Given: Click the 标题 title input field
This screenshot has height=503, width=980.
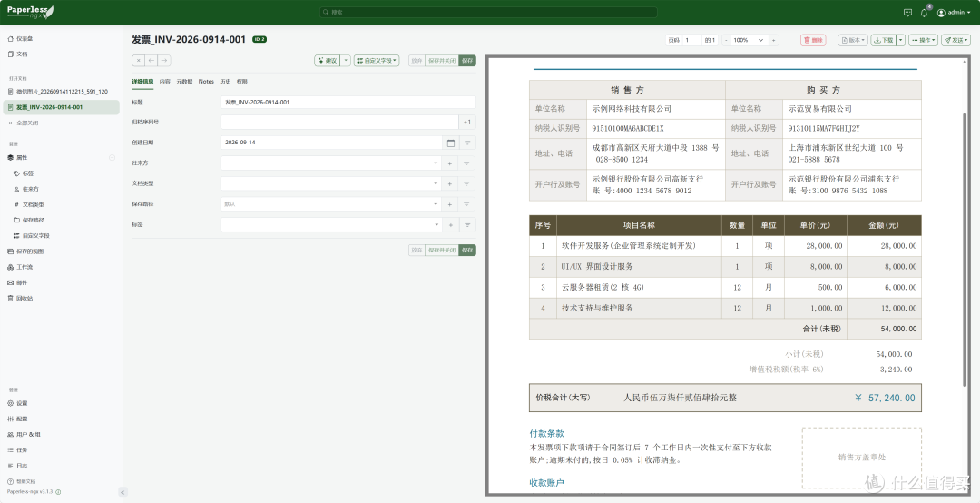Looking at the screenshot, I should 348,102.
